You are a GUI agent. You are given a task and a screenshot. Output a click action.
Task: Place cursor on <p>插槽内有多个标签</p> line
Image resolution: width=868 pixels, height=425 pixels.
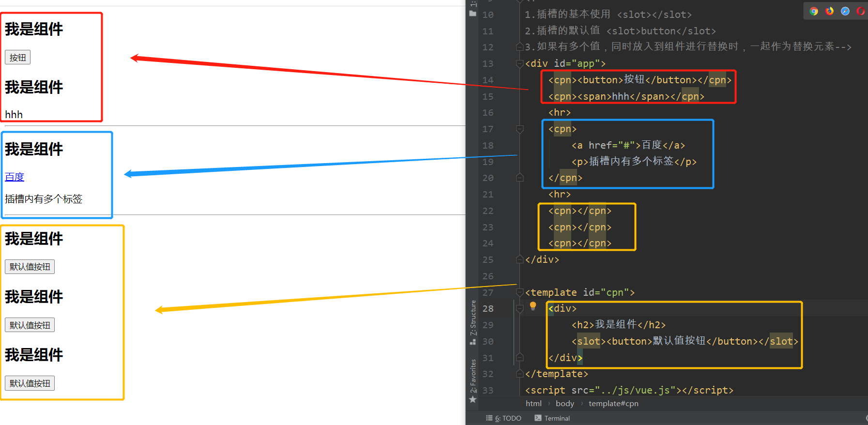(634, 161)
